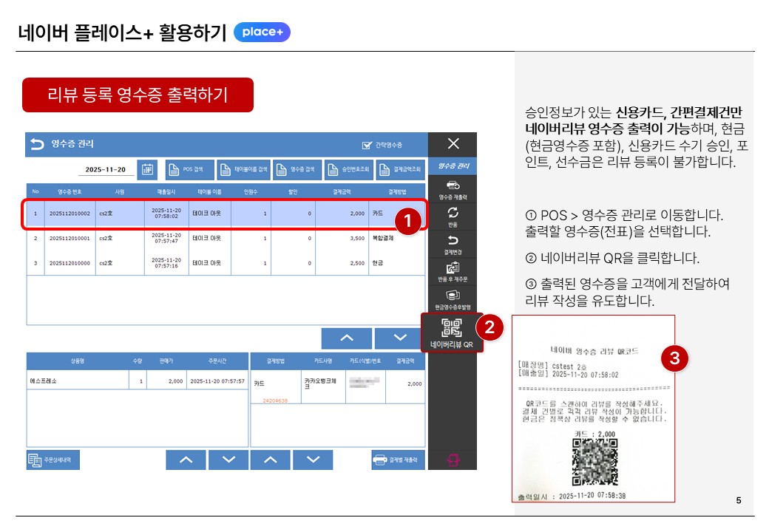Image resolution: width=769 pixels, height=532 pixels.
Task: Click the 현금영수증후발행 icon
Action: click(x=453, y=296)
